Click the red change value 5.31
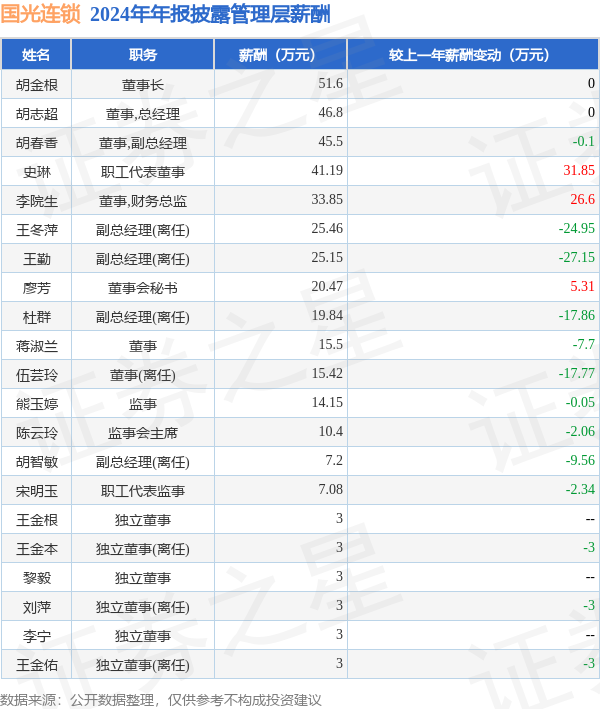The image size is (600, 709). 582,286
